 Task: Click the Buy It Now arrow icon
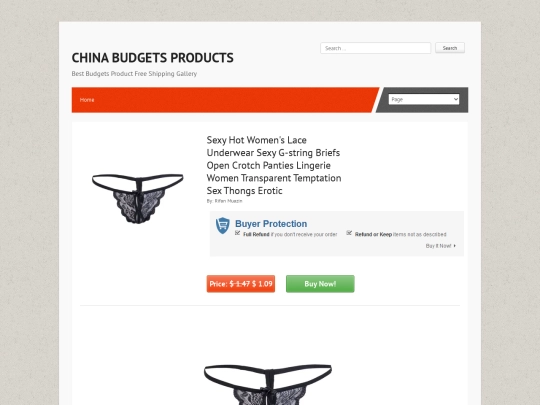coord(455,246)
